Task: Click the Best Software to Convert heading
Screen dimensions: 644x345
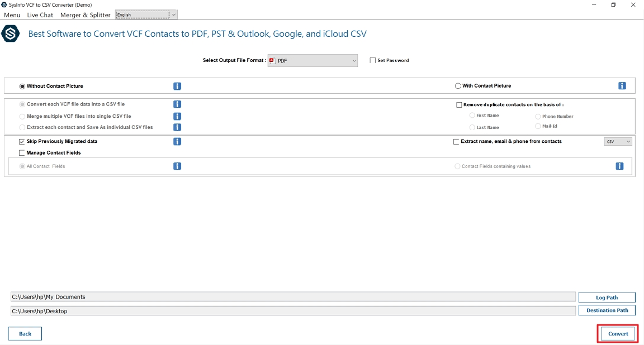Action: pyautogui.click(x=197, y=33)
